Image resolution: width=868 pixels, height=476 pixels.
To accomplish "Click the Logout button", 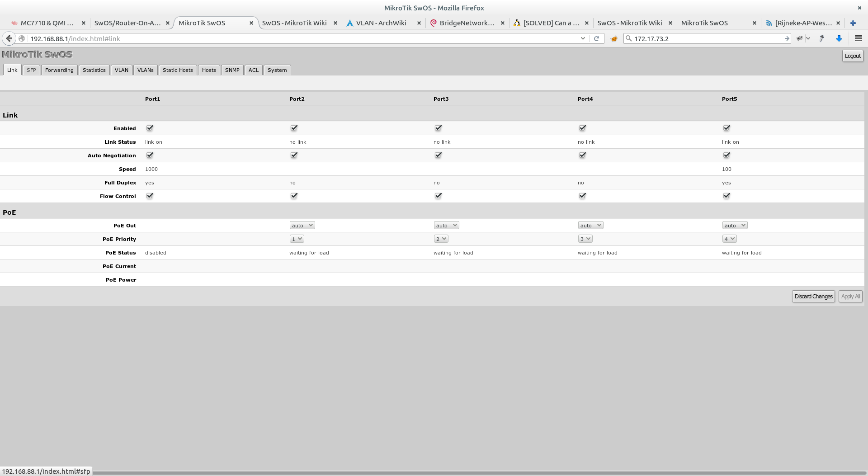I will pos(853,56).
